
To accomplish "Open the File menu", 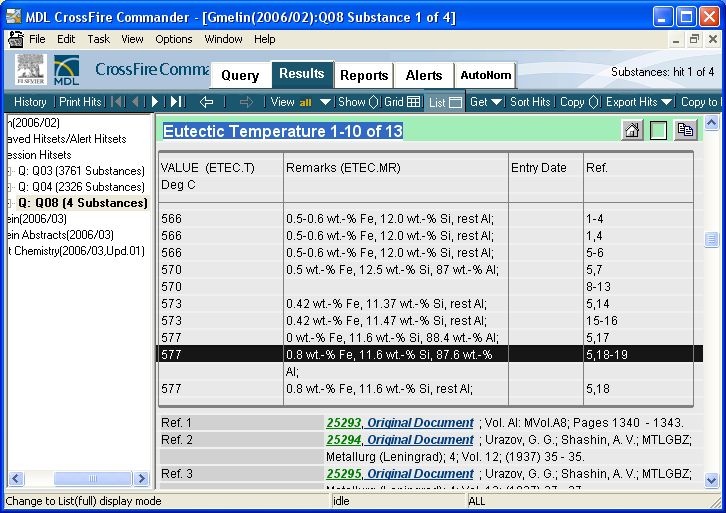I will point(37,39).
